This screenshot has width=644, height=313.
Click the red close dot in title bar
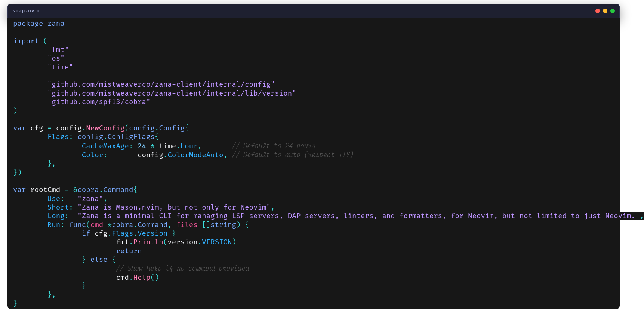(597, 11)
